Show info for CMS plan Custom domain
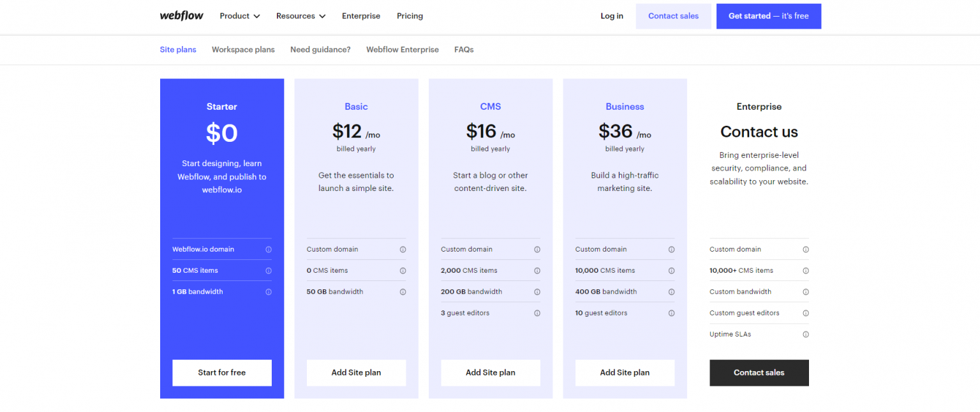Screen dimensions: 980x412 coord(537,249)
